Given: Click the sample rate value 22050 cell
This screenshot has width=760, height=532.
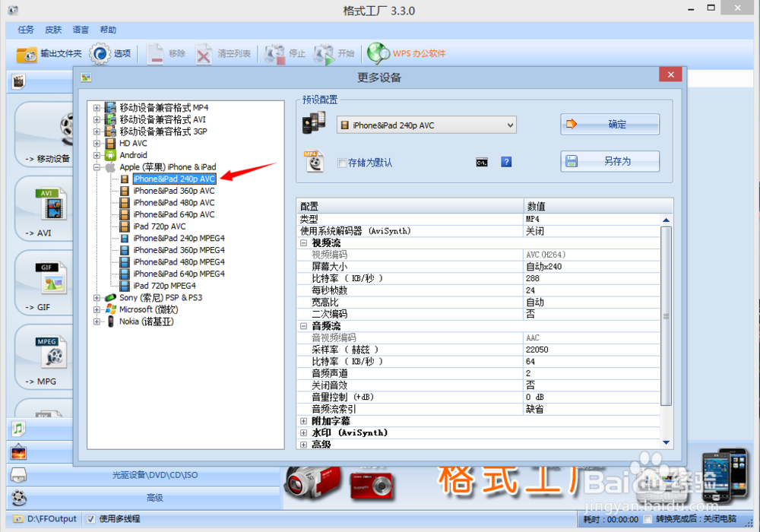Looking at the screenshot, I should [x=592, y=350].
